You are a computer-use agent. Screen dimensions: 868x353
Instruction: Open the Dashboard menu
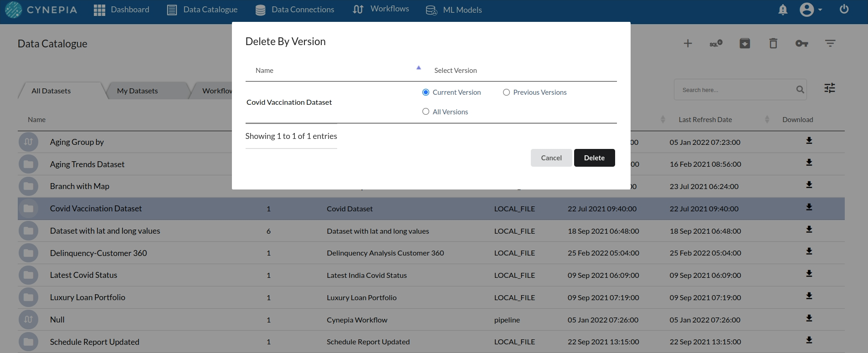[122, 10]
